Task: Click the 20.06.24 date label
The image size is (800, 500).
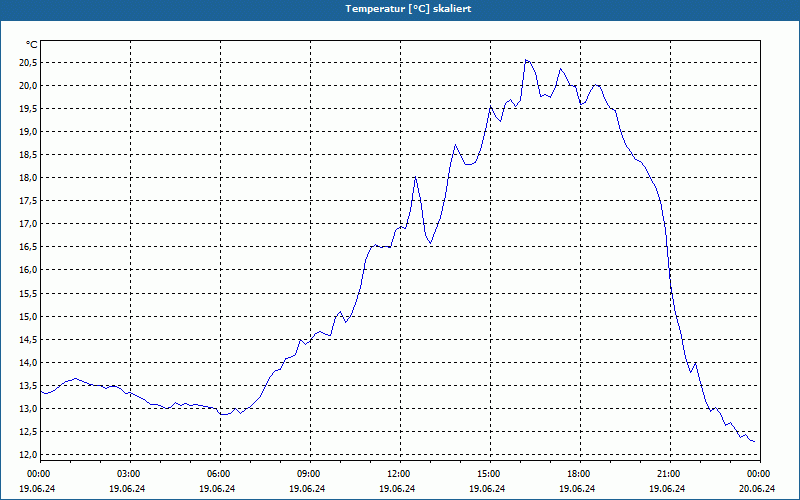Action: (757, 488)
